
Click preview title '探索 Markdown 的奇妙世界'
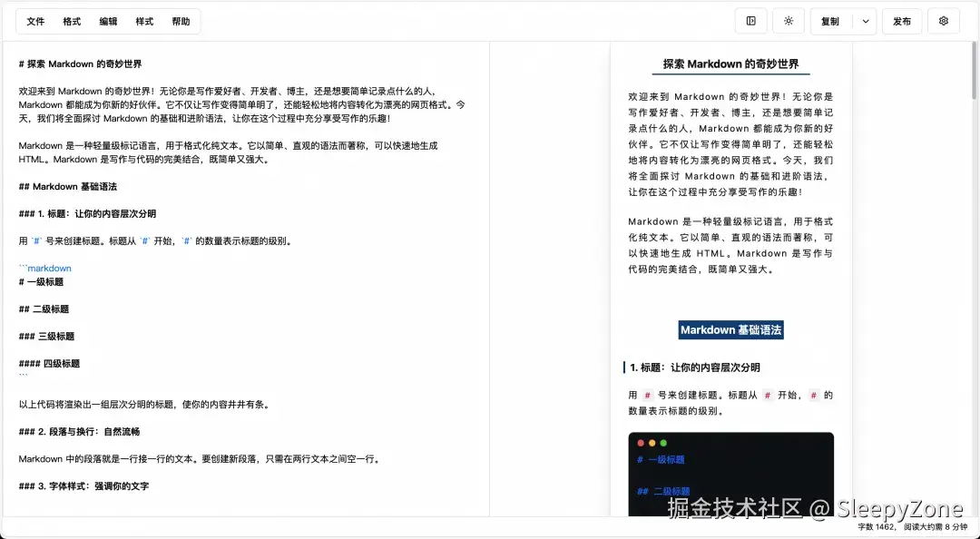[730, 64]
